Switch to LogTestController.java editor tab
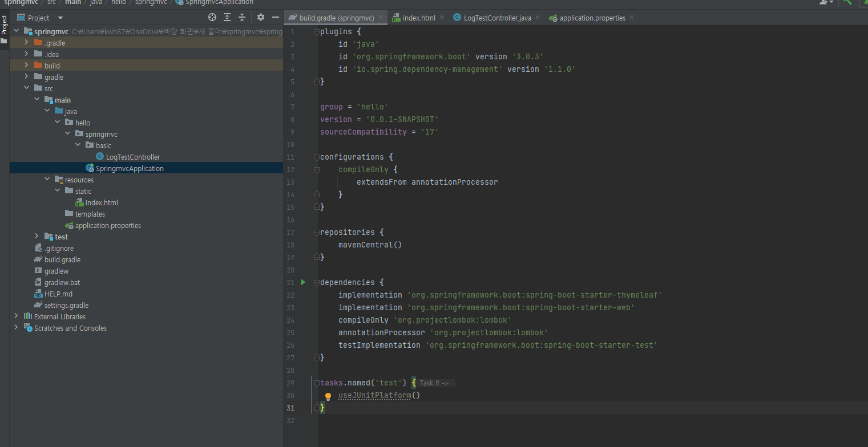 pyautogui.click(x=497, y=18)
